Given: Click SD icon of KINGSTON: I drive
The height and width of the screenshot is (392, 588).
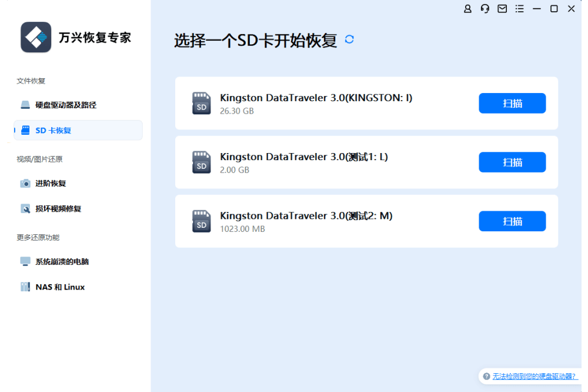Looking at the screenshot, I should pos(201,103).
